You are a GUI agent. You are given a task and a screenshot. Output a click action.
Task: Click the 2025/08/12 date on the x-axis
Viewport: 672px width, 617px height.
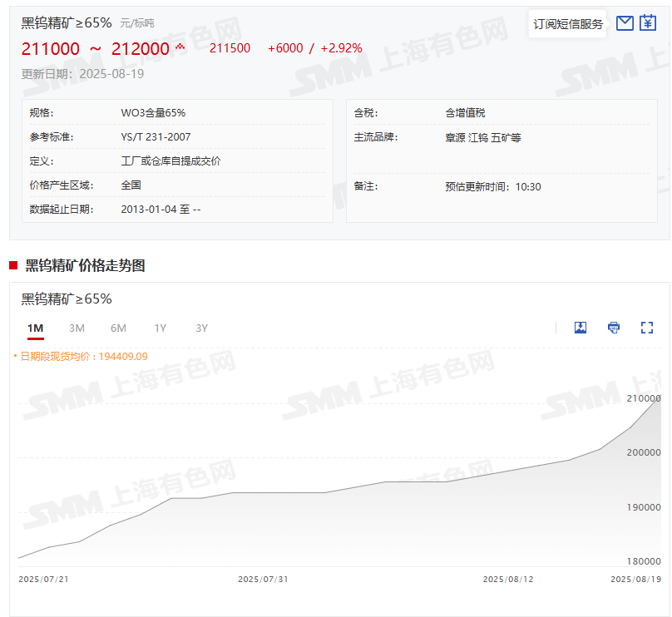point(507,579)
